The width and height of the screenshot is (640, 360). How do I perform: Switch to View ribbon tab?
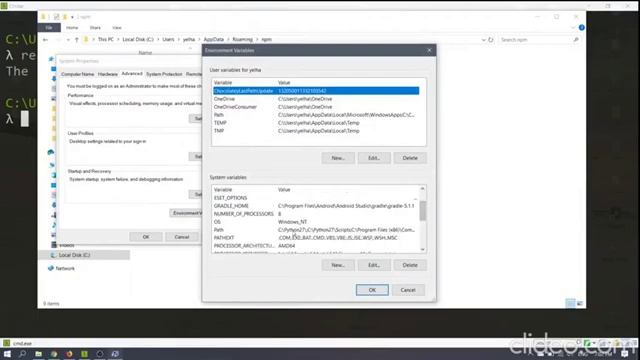point(117,27)
